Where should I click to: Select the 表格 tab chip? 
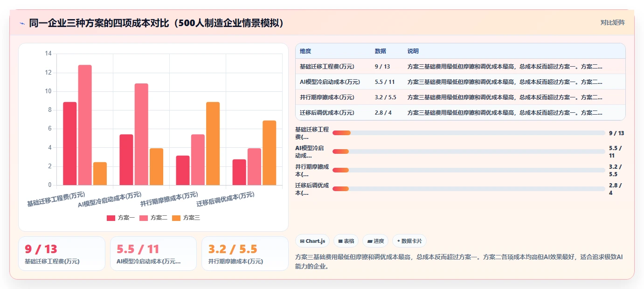tap(346, 241)
